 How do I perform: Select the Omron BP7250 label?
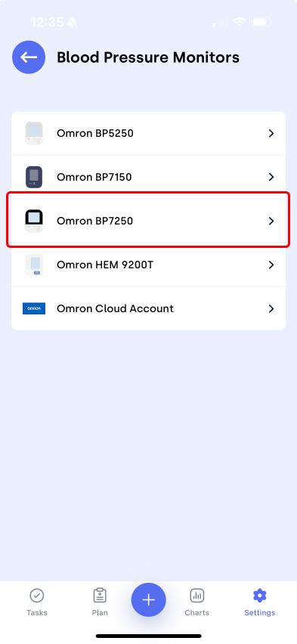[x=95, y=221]
